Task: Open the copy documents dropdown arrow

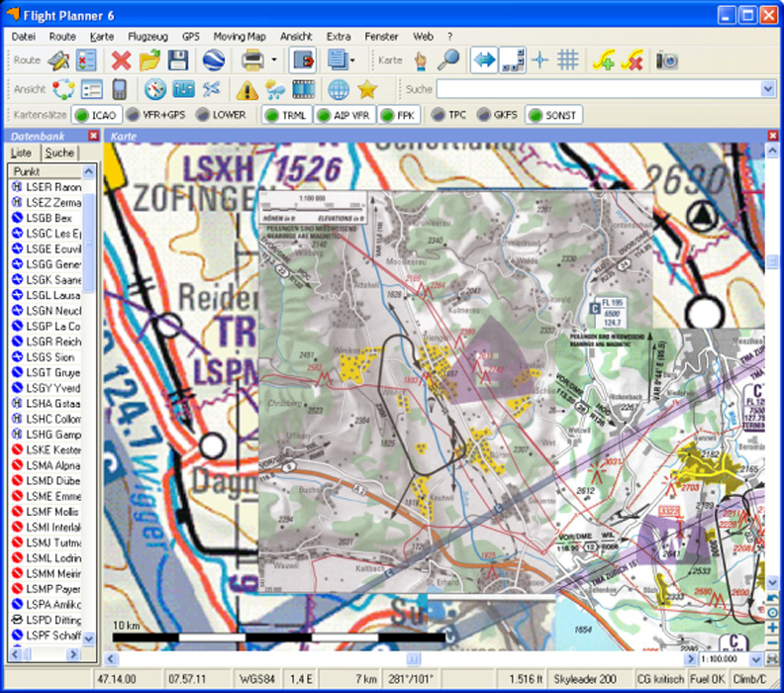Action: coord(353,60)
